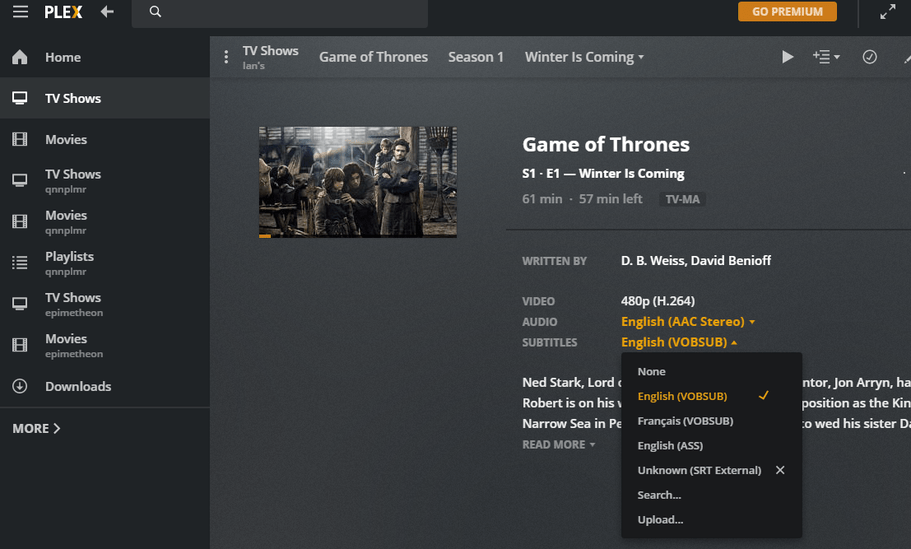This screenshot has width=911, height=549.
Task: Select None in the subtitles menu
Action: (712, 372)
